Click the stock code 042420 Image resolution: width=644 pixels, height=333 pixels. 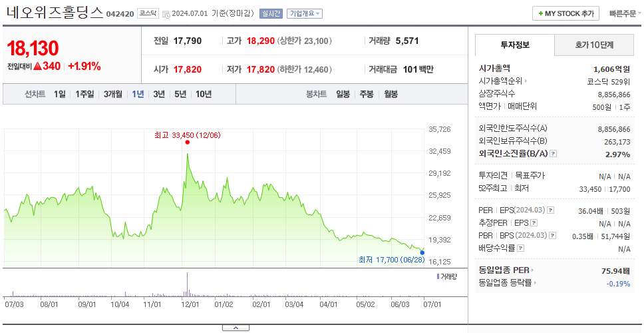point(120,15)
